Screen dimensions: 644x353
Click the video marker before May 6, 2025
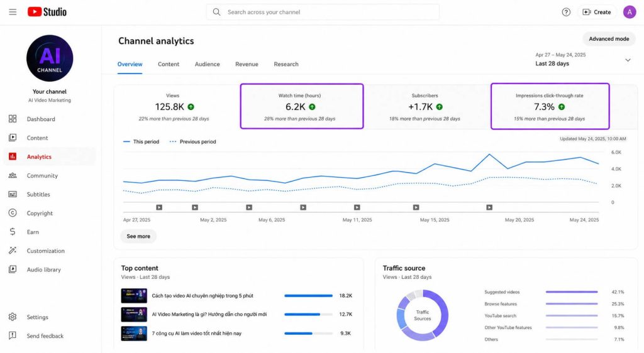[x=249, y=207]
